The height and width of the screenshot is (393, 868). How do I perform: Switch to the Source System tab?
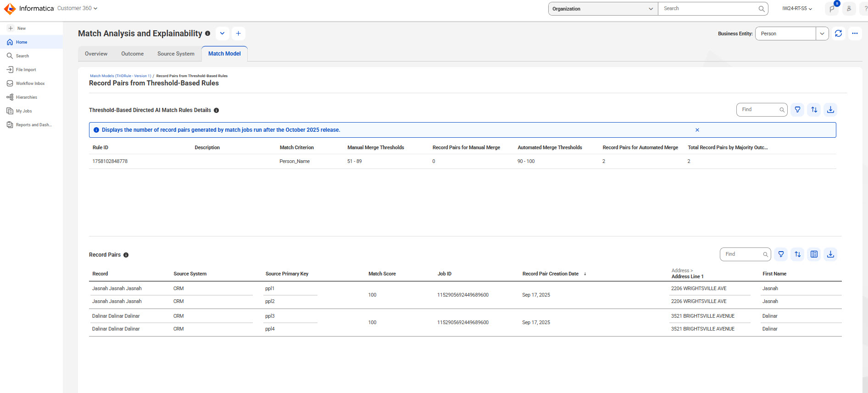coord(176,54)
